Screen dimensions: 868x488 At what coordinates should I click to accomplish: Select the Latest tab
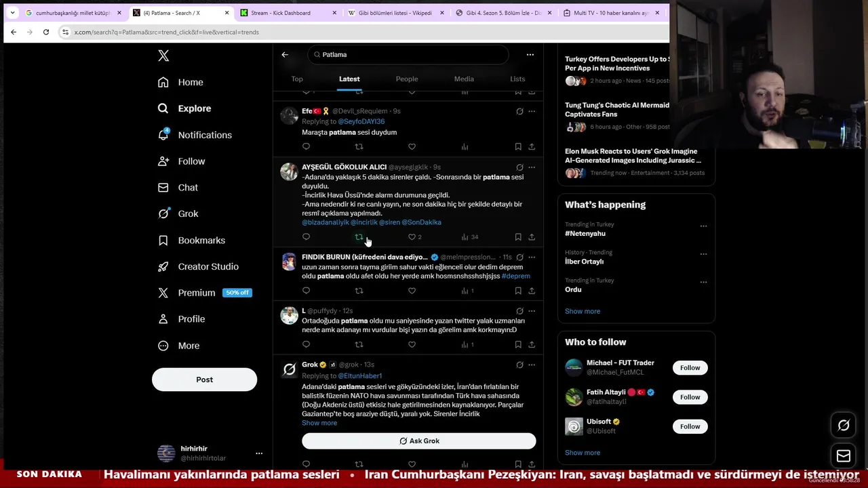pos(349,79)
